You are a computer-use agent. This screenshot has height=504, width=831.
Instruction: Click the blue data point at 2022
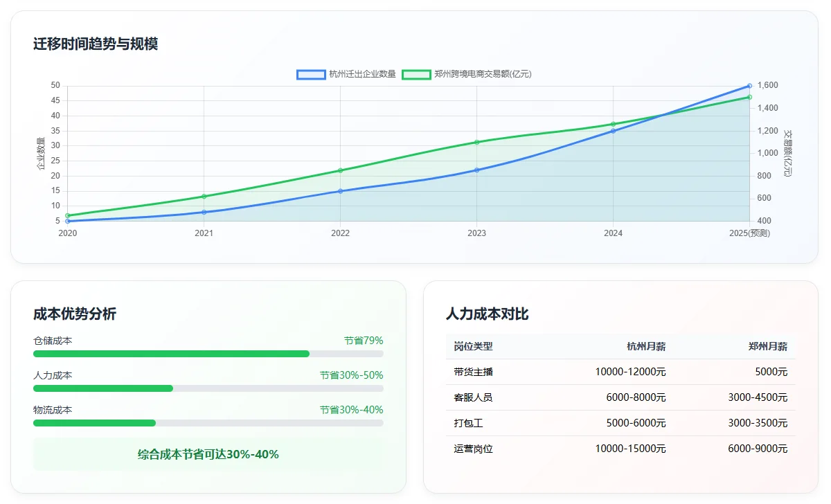pos(340,191)
